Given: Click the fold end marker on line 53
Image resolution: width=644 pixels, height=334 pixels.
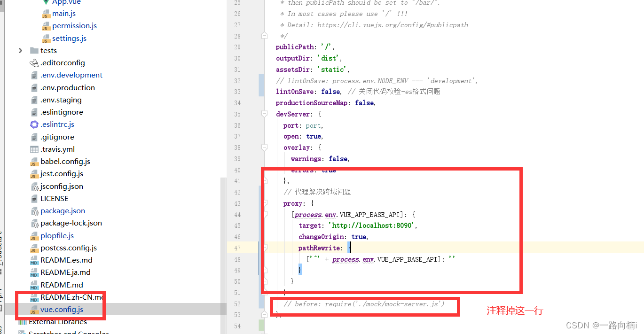Looking at the screenshot, I should (x=265, y=315).
